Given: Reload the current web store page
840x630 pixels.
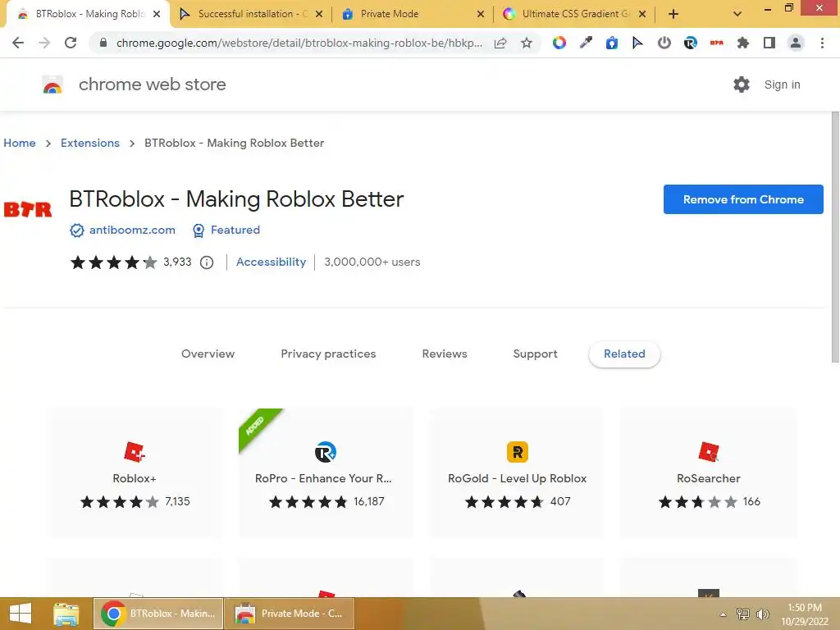Looking at the screenshot, I should click(x=71, y=43).
